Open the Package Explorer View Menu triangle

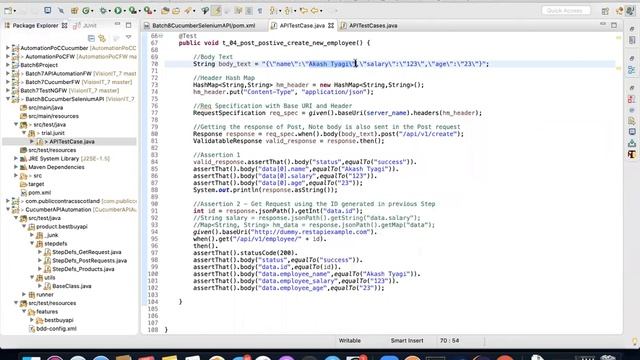[x=129, y=38]
